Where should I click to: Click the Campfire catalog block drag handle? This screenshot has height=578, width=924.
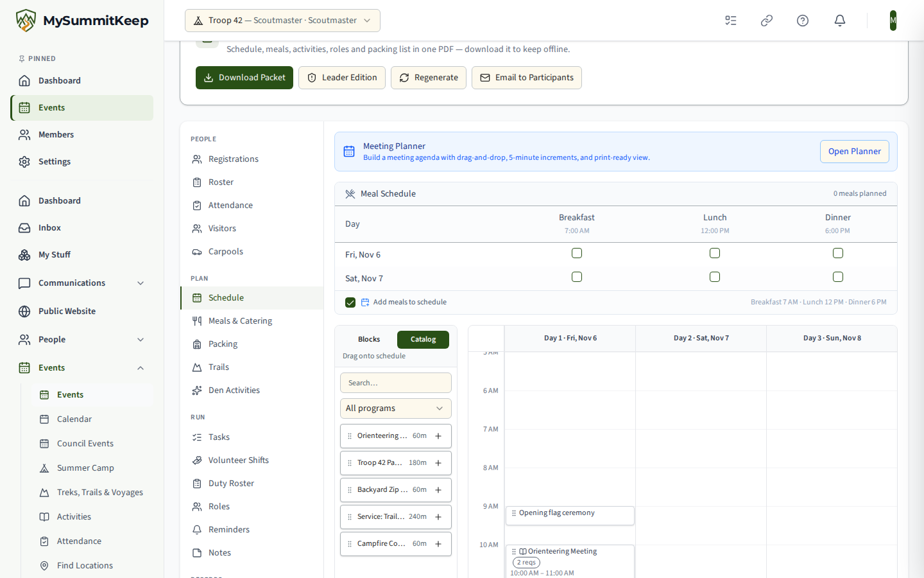pos(350,544)
